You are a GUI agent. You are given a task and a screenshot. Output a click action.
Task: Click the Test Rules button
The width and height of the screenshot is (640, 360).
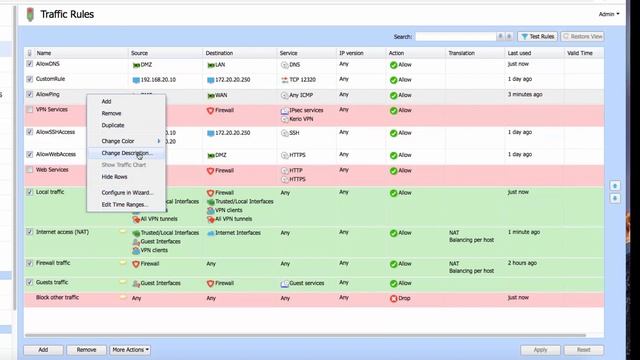pyautogui.click(x=538, y=36)
